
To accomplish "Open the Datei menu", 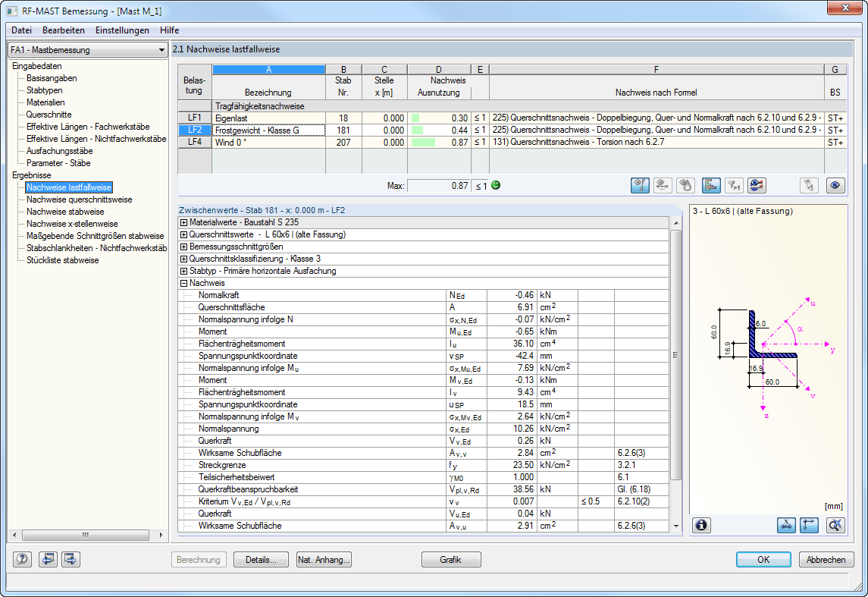I will coord(21,30).
